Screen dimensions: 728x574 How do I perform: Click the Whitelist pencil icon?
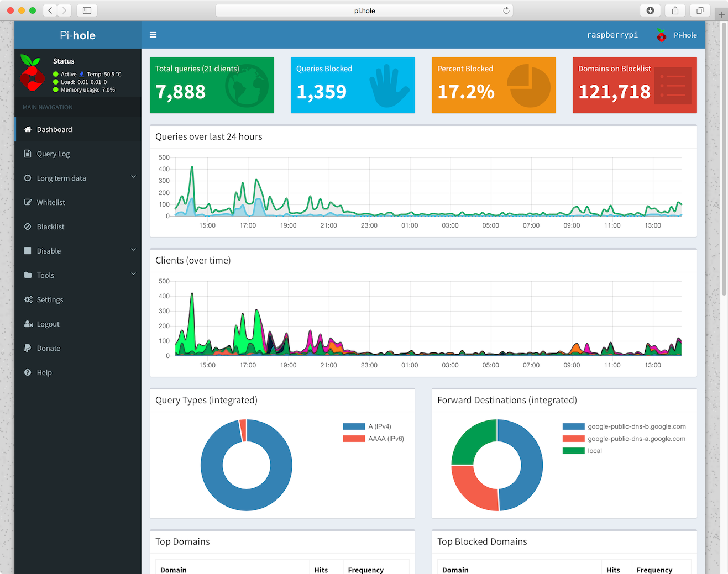point(28,202)
